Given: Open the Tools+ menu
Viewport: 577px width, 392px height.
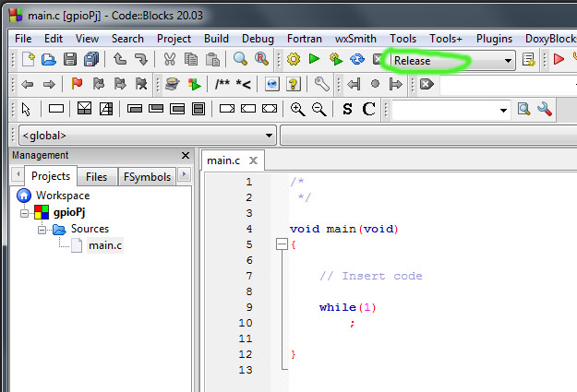Looking at the screenshot, I should point(446,39).
